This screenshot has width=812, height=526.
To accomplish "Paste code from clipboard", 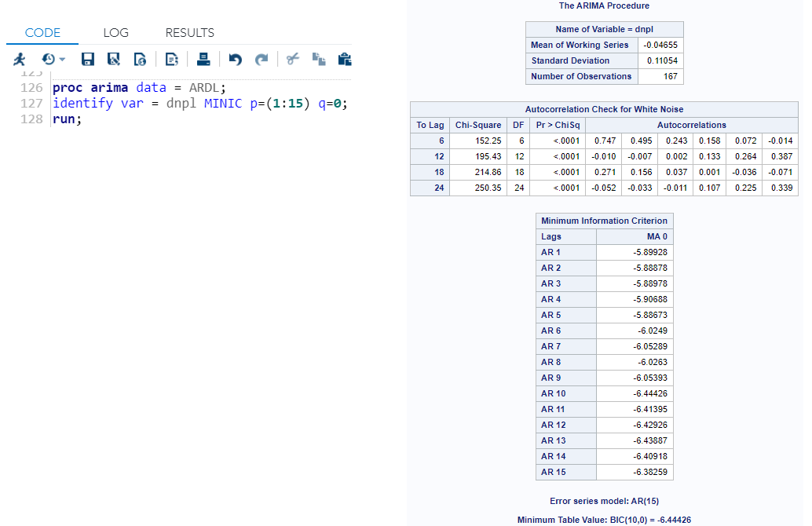I will click(x=344, y=59).
